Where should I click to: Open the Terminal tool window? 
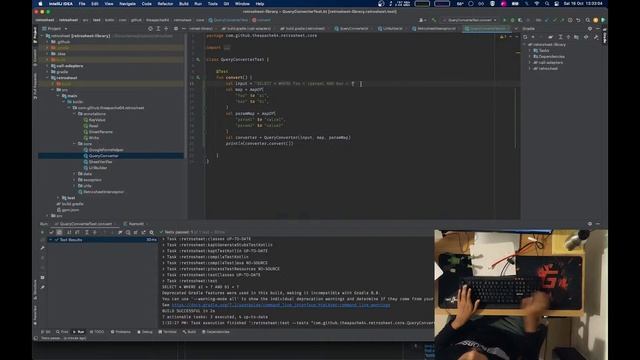[167, 332]
